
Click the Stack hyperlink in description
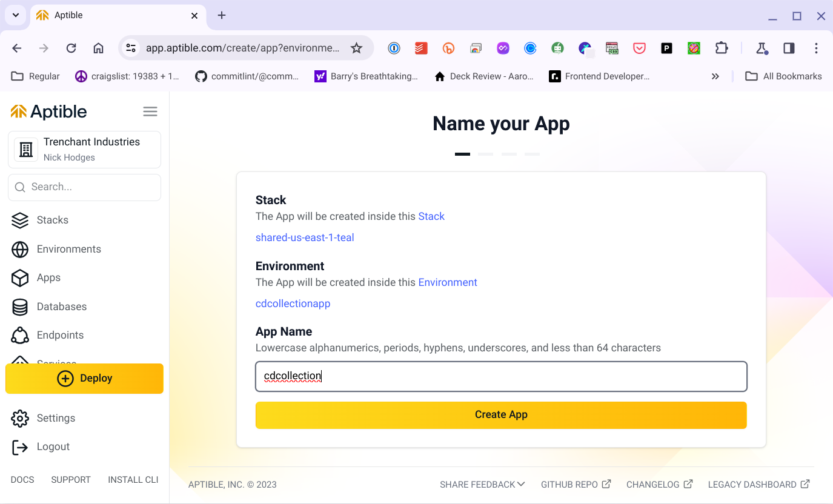click(x=431, y=216)
